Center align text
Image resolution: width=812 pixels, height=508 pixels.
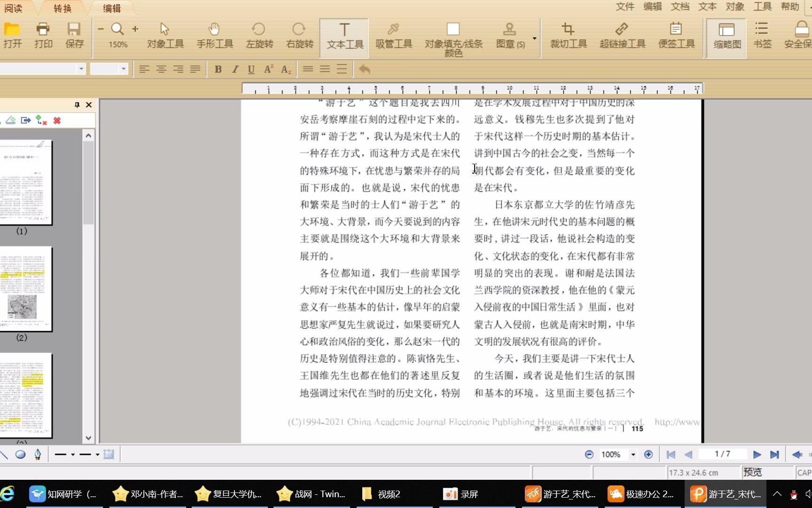point(161,70)
